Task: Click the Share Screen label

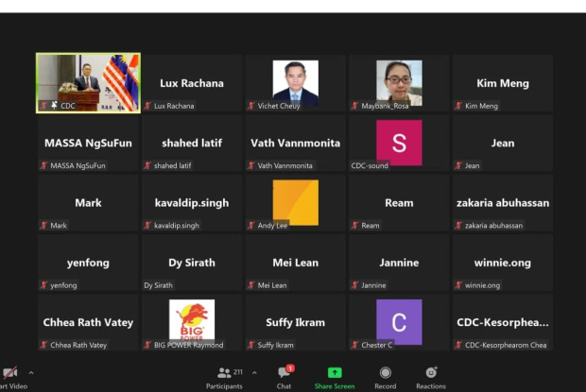Action: tap(335, 386)
